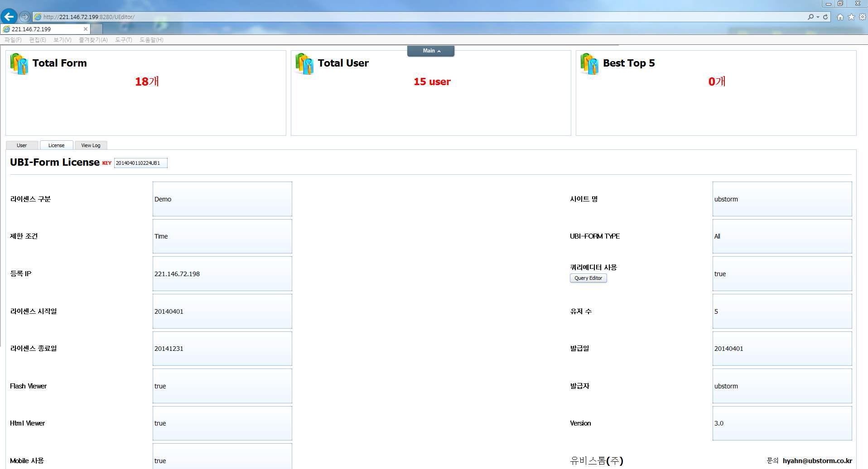This screenshot has height=469, width=868.
Task: Click the Total User panel icon
Action: point(304,64)
